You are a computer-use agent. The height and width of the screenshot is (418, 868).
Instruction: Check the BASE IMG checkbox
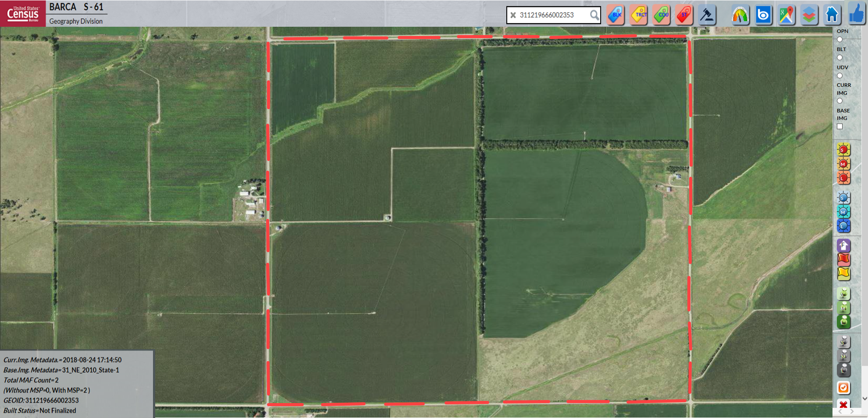click(840, 126)
